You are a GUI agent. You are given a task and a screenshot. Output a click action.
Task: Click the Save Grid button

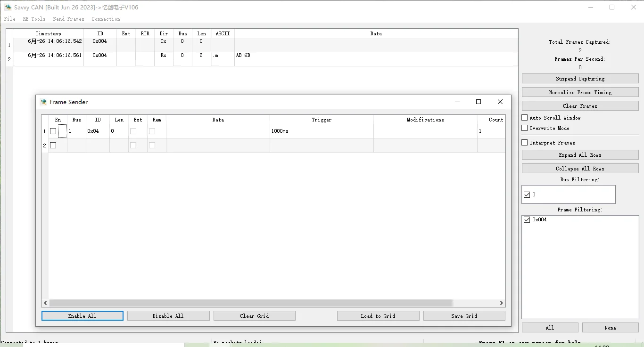pos(464,315)
